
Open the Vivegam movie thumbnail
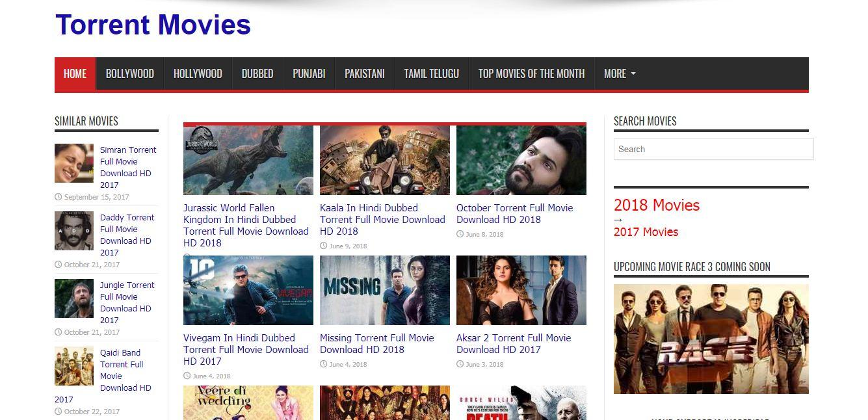tap(248, 290)
